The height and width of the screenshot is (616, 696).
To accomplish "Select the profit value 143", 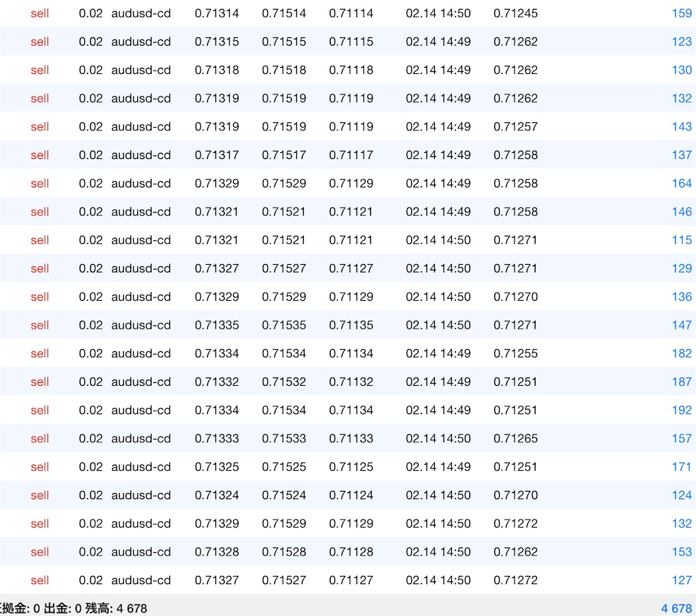I will [682, 127].
